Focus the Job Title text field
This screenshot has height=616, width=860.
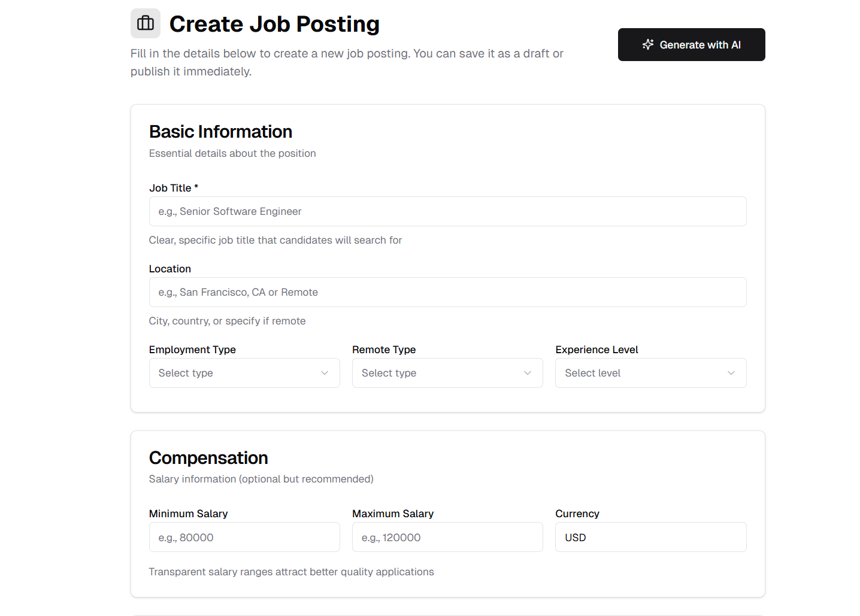click(447, 211)
